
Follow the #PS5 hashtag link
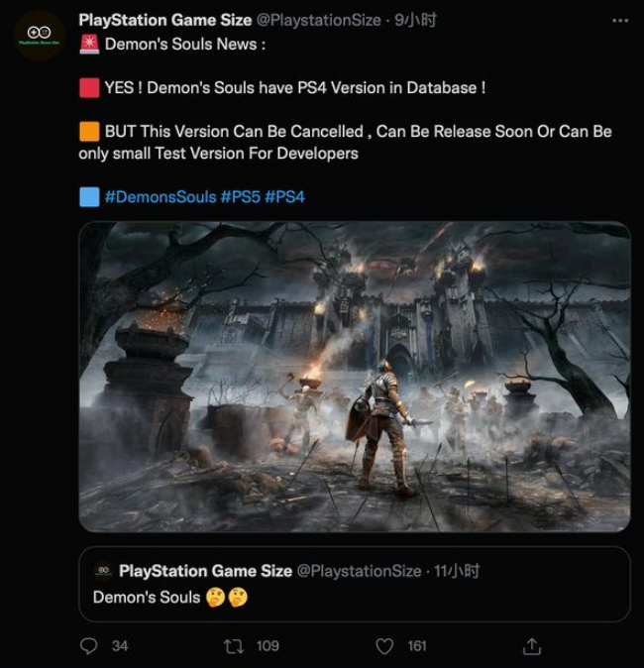(240, 197)
